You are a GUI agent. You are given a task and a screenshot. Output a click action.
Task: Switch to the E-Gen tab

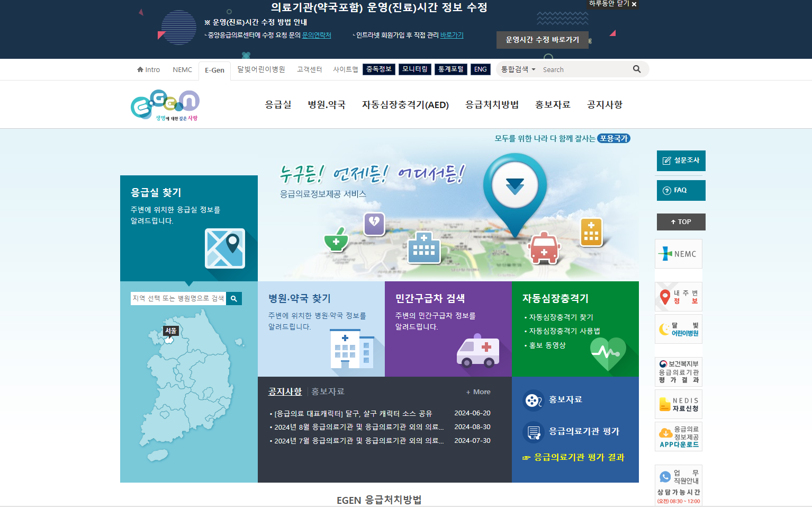[x=214, y=69]
